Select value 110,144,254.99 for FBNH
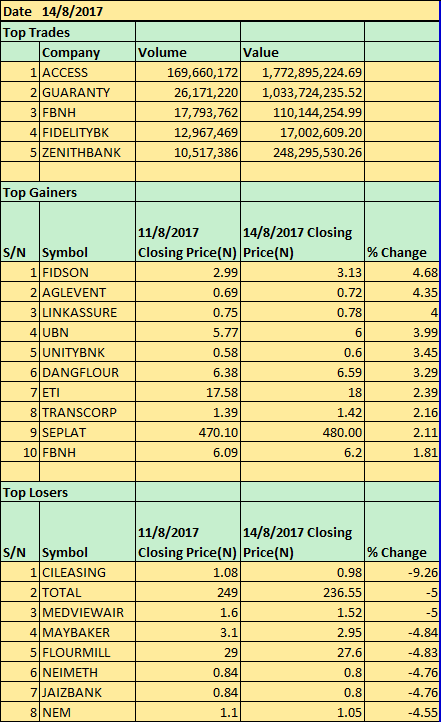The height and width of the screenshot is (723, 442). [302, 112]
